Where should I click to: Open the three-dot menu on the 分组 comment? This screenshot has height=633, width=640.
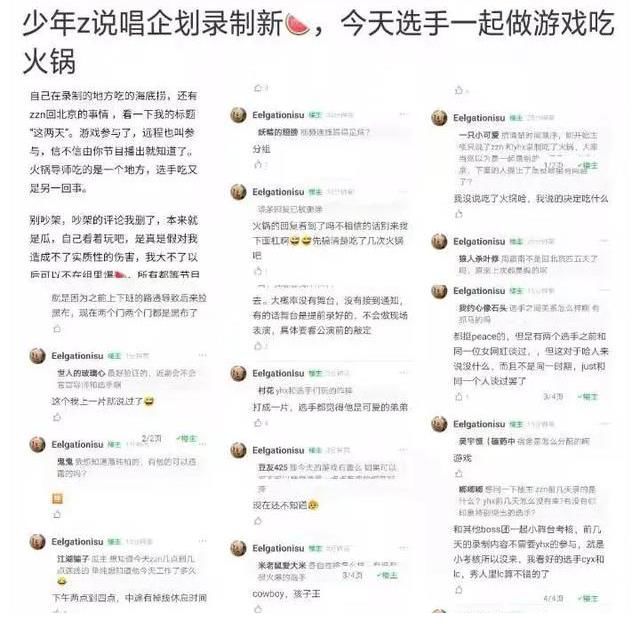pyautogui.click(x=403, y=114)
